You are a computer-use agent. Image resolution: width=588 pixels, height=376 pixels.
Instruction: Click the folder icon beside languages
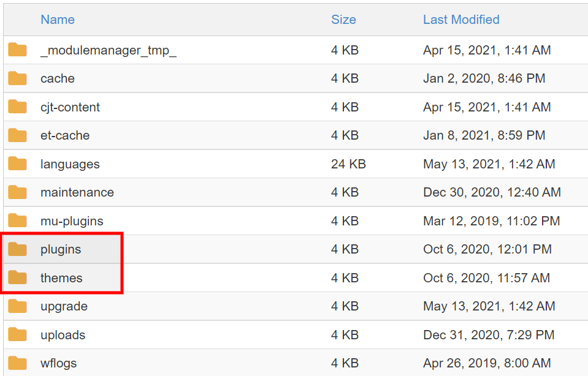coord(17,164)
